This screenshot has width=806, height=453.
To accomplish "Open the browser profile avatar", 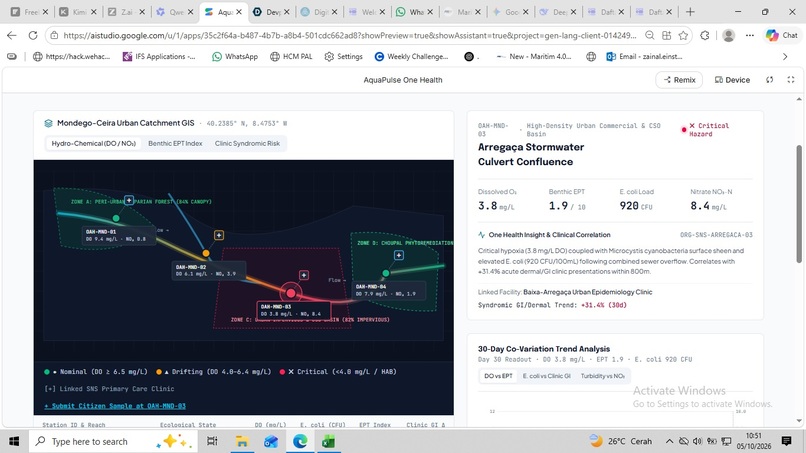I will click(728, 35).
